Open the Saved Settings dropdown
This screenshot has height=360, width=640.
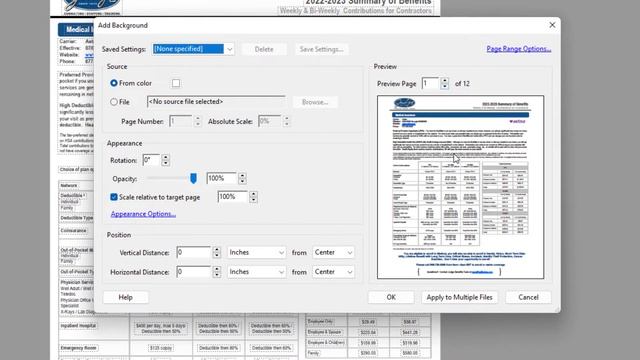pyautogui.click(x=193, y=49)
